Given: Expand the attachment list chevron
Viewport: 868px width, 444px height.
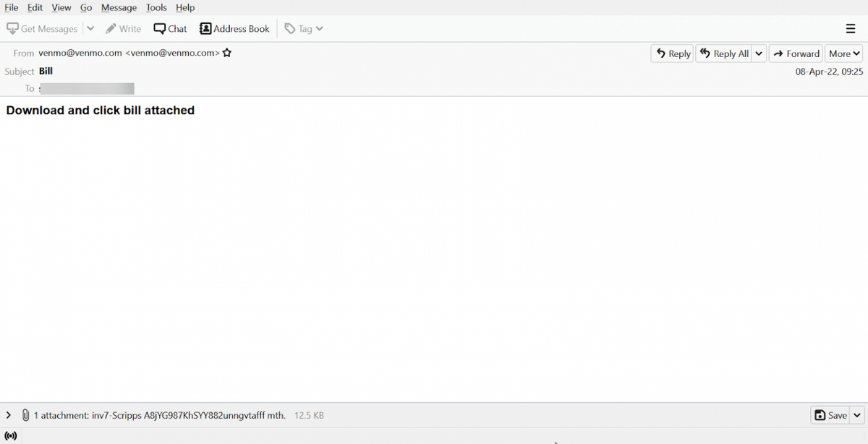Looking at the screenshot, I should point(8,414).
